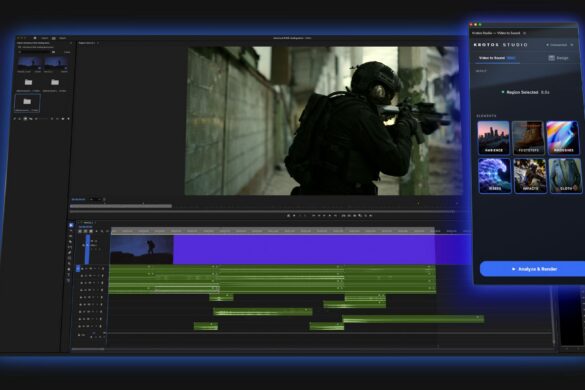Open timeline display settings wrench
This screenshot has width=585, height=390.
tap(102, 231)
